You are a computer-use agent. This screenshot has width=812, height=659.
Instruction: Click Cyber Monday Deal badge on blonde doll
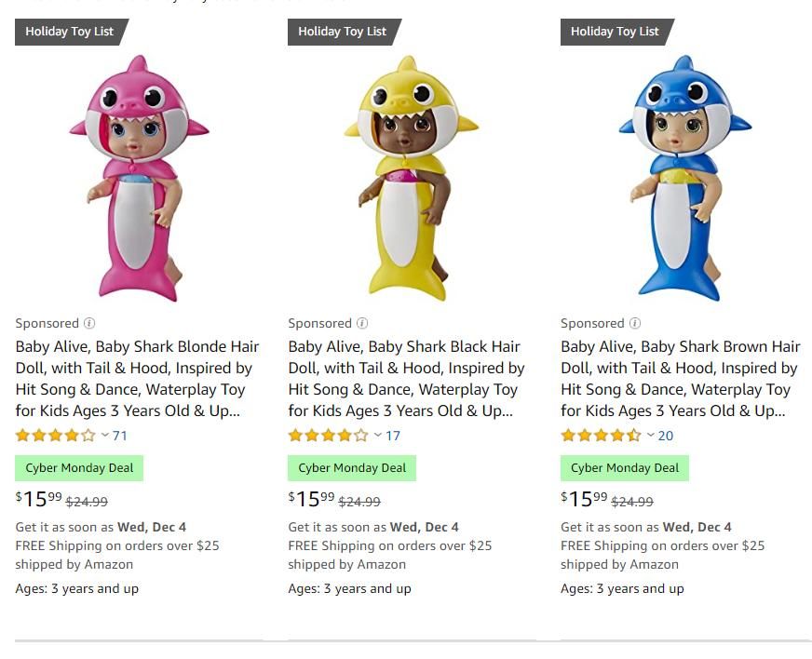click(x=79, y=468)
